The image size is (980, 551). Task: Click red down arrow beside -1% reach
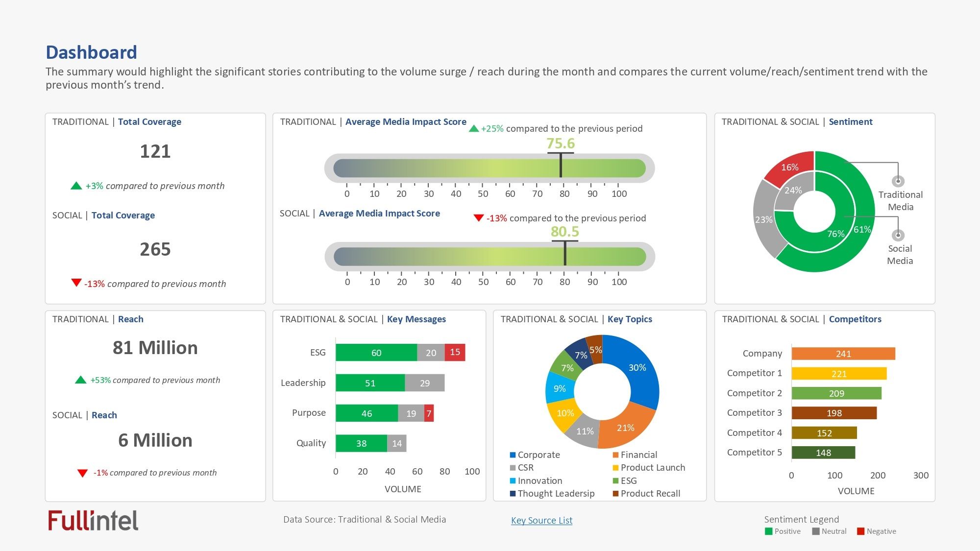click(x=82, y=473)
